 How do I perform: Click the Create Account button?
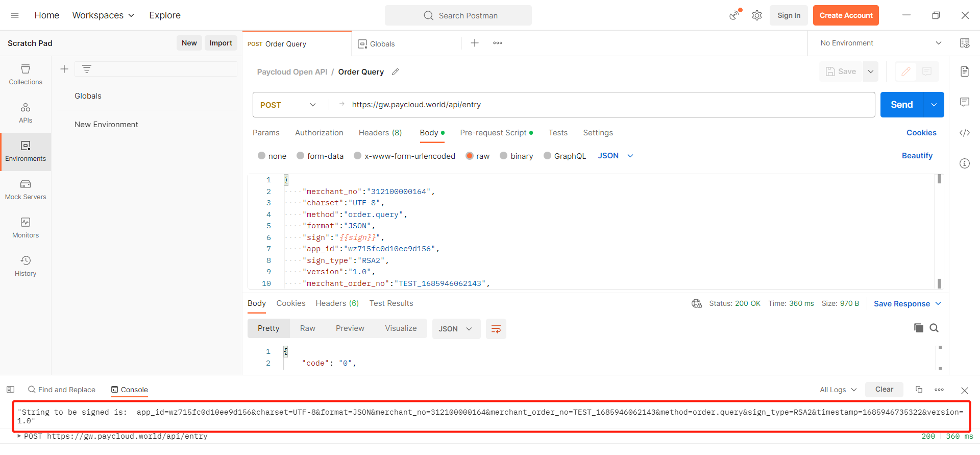coord(846,15)
